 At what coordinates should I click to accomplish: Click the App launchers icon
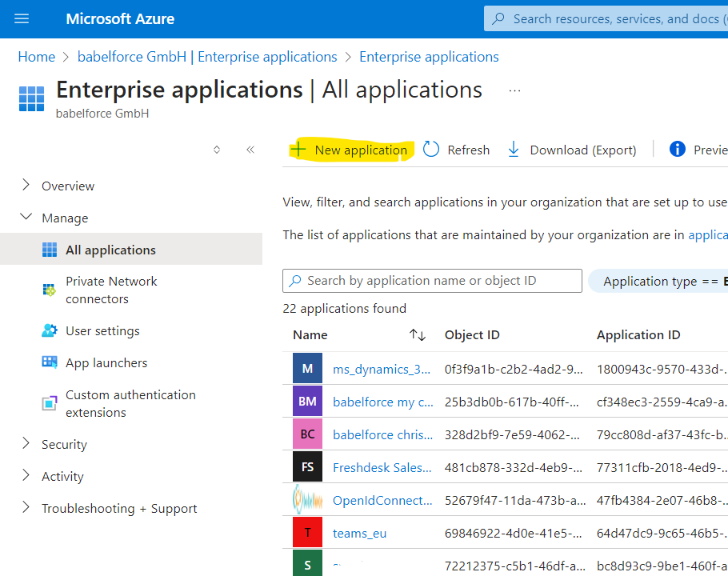[50, 362]
